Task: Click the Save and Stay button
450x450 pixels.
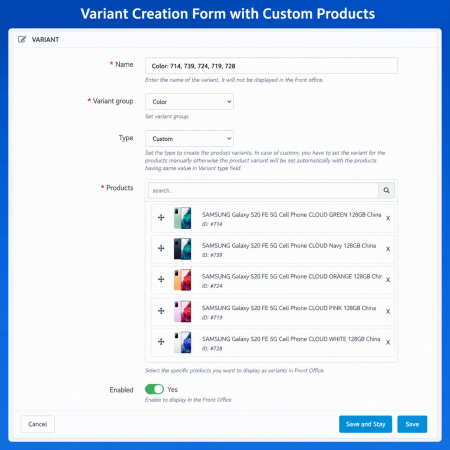Action: [x=365, y=424]
